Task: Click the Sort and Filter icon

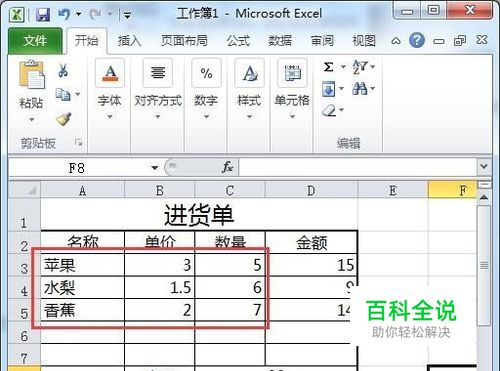Action: tap(360, 67)
